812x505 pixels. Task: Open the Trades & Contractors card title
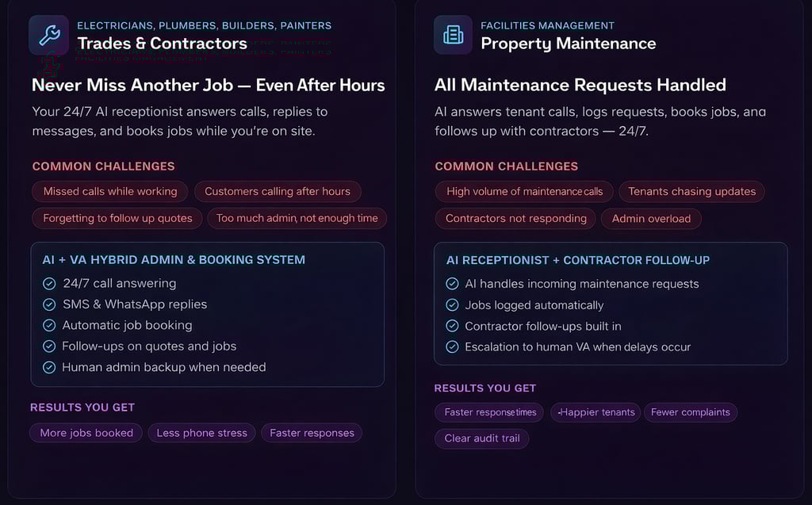tap(162, 44)
